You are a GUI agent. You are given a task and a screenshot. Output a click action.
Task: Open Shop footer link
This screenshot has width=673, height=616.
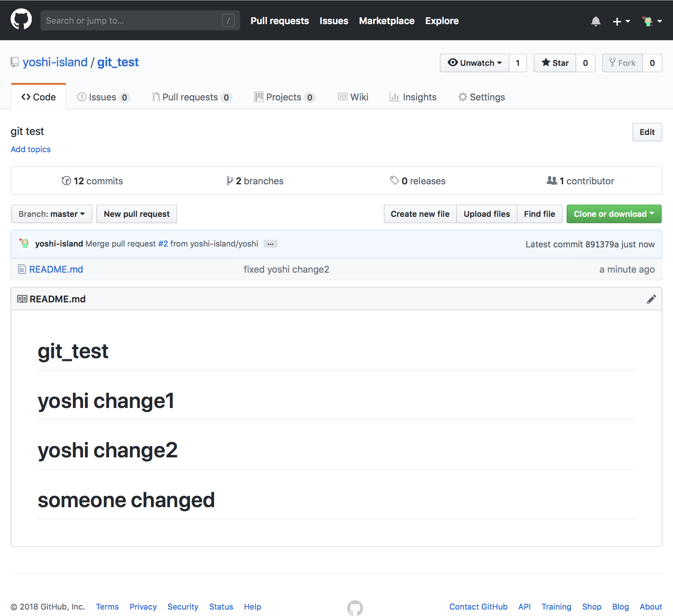[591, 607]
